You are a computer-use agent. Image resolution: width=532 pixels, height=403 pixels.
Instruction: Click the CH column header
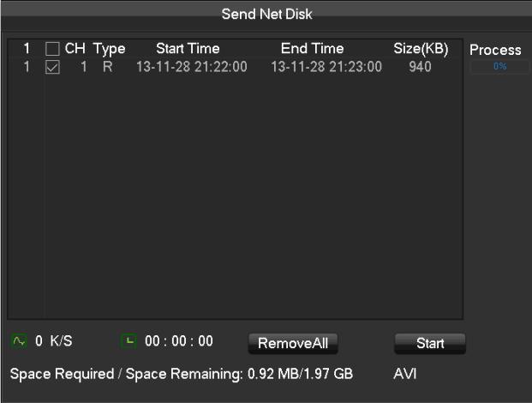[x=75, y=49]
